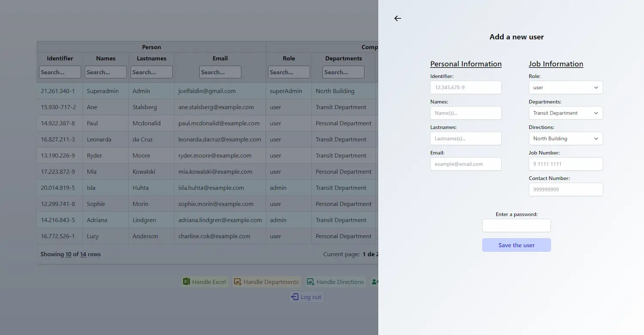Open the Departments dropdown showing Transit Department
Viewport: 644px width, 335px height.
click(565, 113)
